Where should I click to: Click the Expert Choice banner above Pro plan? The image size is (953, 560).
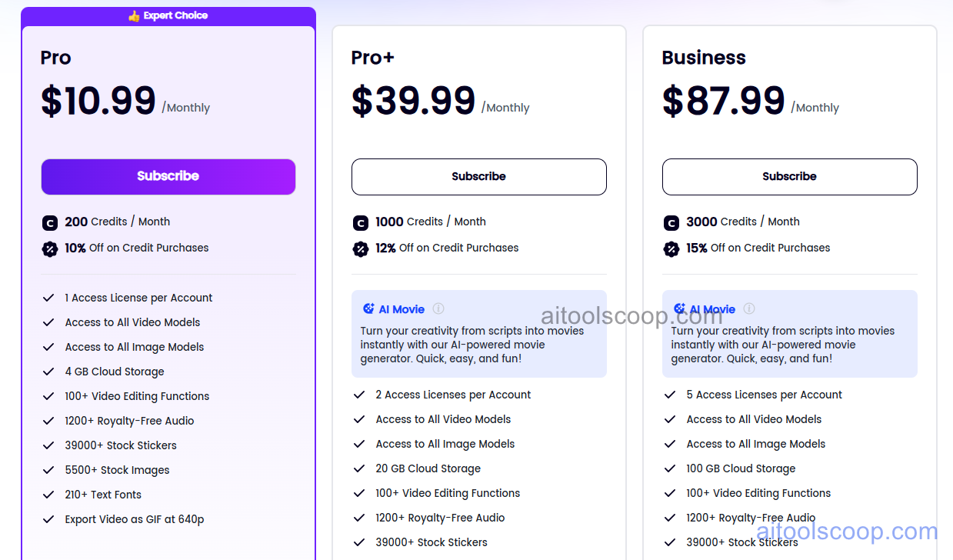[168, 15]
